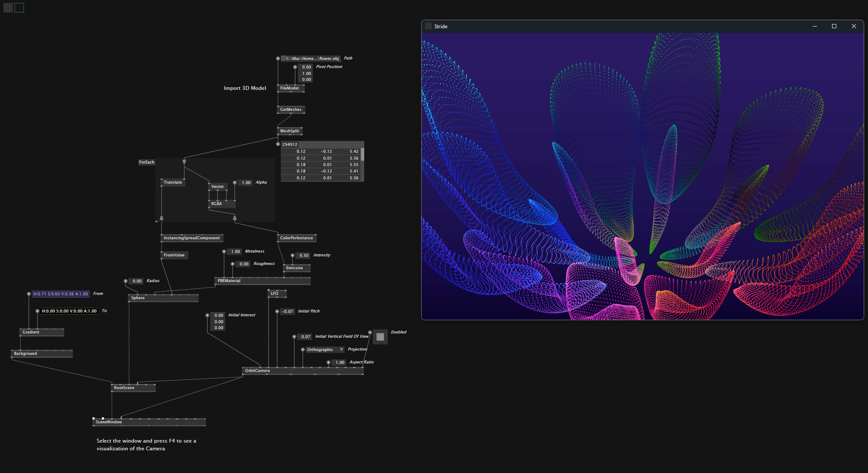Viewport: 868px width, 473px height.
Task: Select the FileModel node
Action: [x=290, y=88]
